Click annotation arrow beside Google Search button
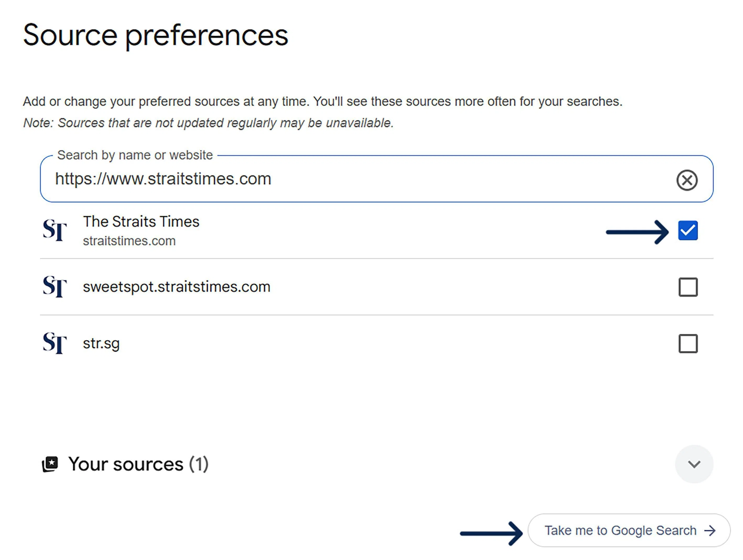This screenshot has width=743, height=560. point(491,533)
